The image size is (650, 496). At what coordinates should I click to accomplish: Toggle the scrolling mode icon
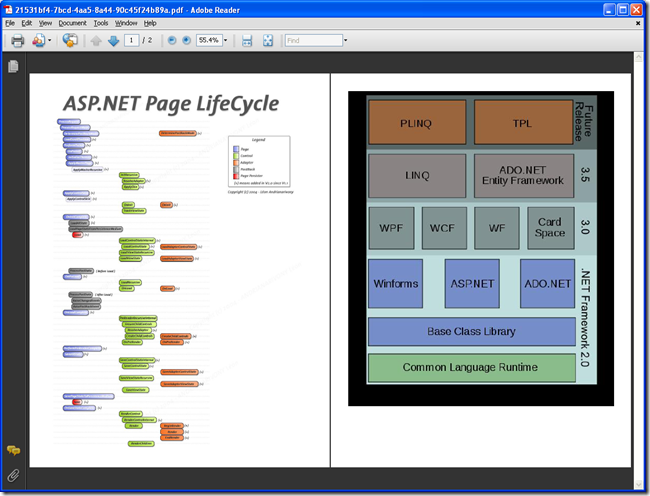pos(247,41)
